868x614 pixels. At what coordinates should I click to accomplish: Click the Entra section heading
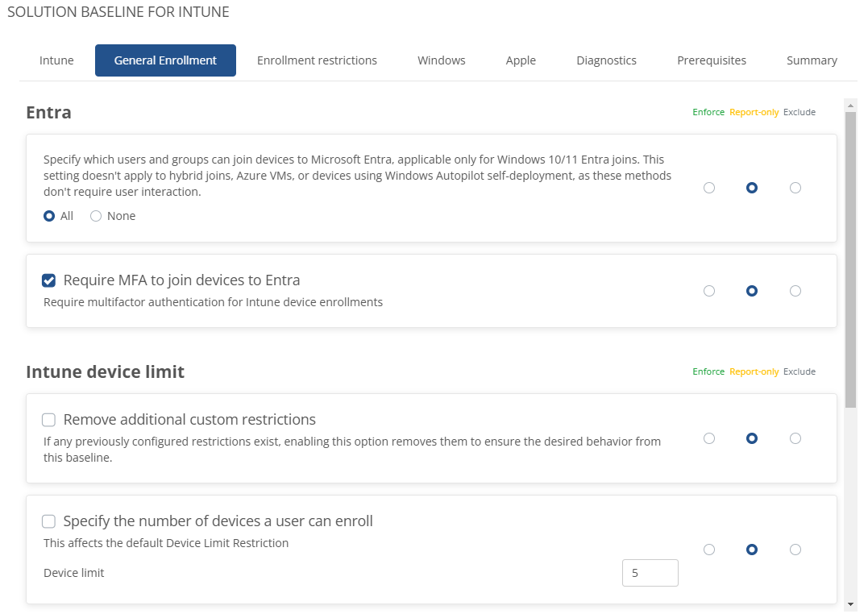click(48, 112)
